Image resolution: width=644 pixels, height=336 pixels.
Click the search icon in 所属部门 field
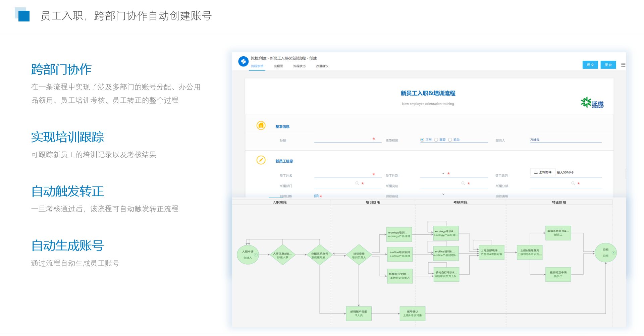click(x=357, y=183)
